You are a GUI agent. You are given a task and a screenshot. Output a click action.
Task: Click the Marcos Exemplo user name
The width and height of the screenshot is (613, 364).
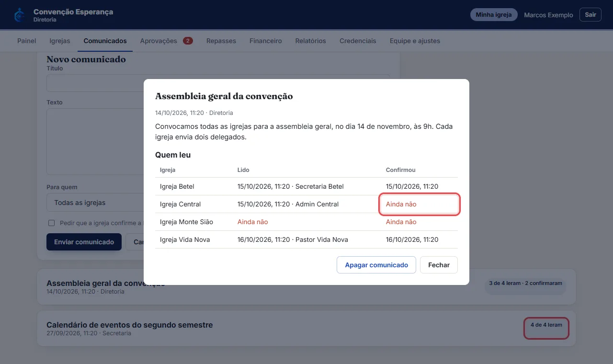[x=548, y=15]
